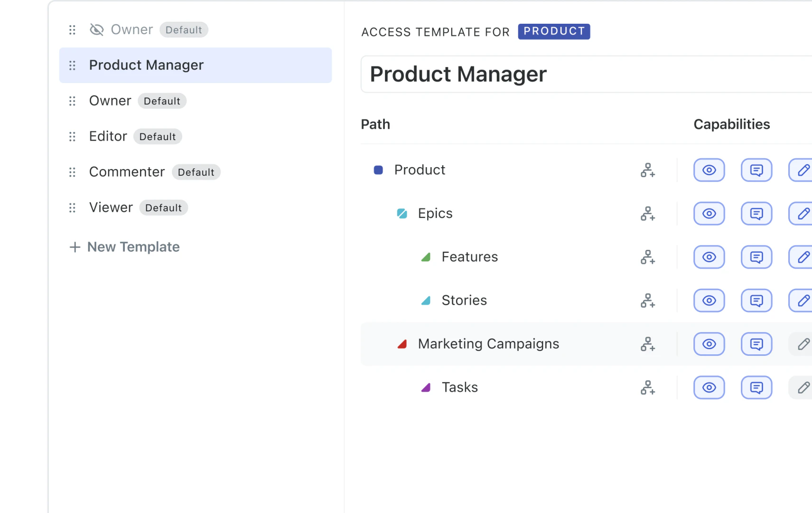Image resolution: width=812 pixels, height=513 pixels.
Task: Click the eye capability icon for Product
Action: point(709,170)
